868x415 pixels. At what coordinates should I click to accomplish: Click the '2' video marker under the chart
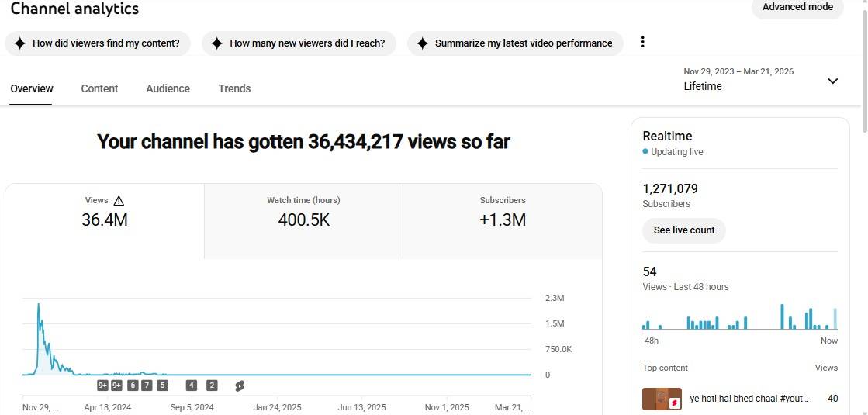pos(212,386)
